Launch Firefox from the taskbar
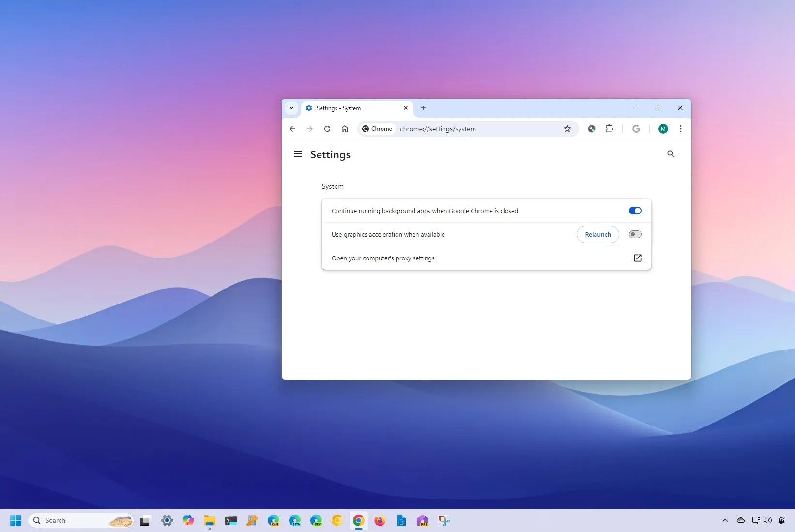The width and height of the screenshot is (795, 532). coord(380,521)
